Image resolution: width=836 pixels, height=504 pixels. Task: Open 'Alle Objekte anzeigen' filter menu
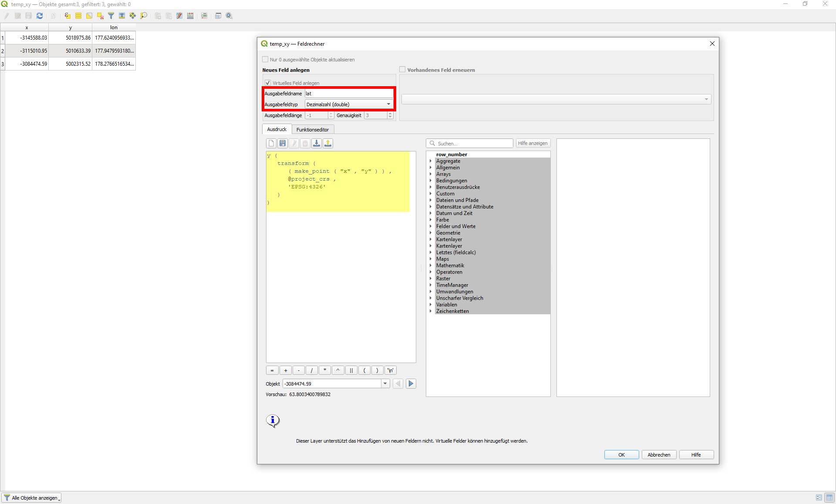32,498
